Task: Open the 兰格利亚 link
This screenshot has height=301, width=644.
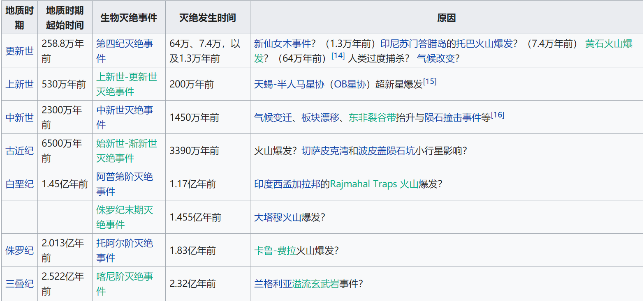Action: (273, 284)
